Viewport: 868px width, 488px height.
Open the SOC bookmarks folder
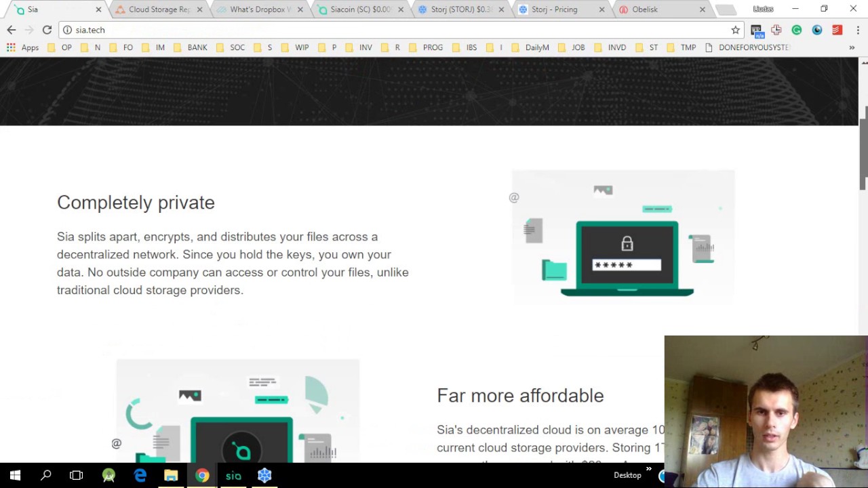[x=231, y=47]
